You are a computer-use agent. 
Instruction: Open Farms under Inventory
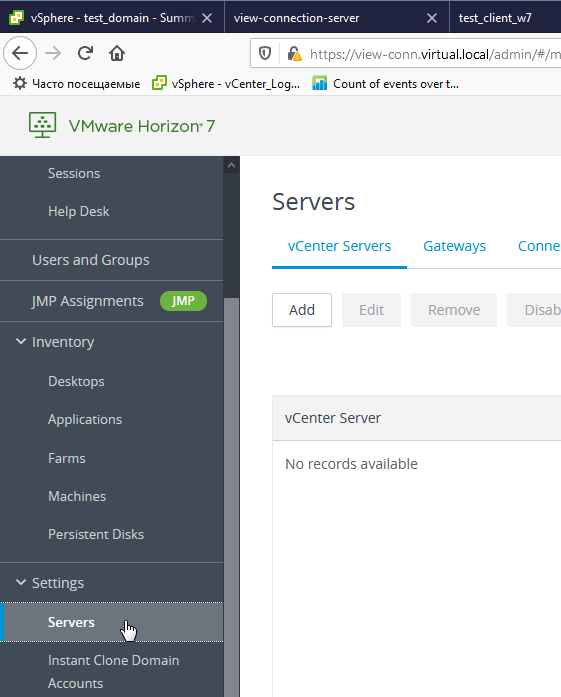point(67,458)
